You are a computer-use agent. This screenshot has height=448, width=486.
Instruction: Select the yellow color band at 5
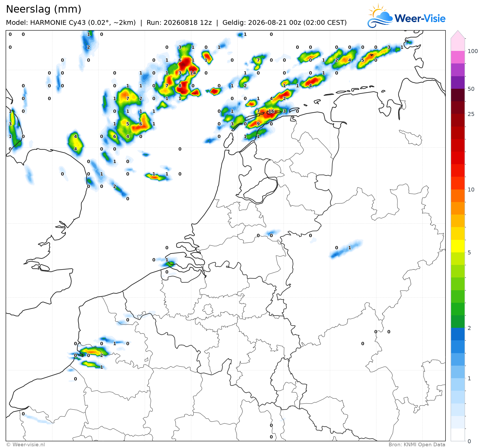(458, 246)
